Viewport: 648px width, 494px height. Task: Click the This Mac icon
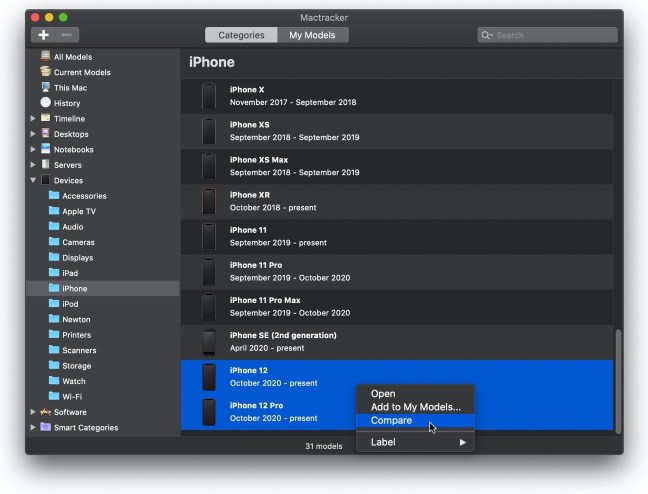coord(45,87)
